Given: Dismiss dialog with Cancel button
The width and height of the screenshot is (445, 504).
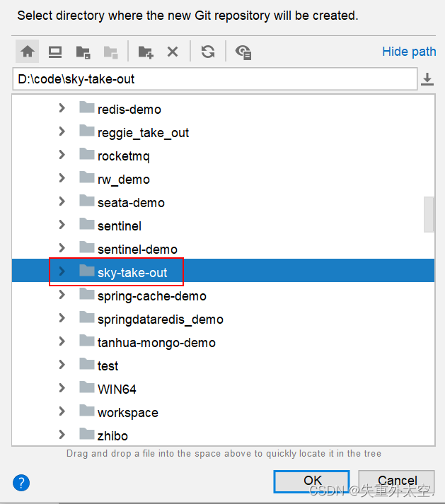Looking at the screenshot, I should coord(396,481).
